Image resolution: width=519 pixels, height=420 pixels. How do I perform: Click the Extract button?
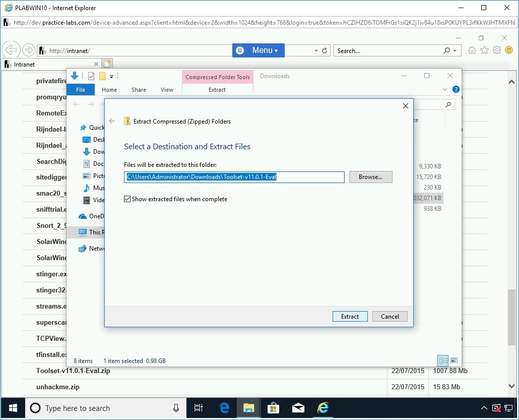[350, 317]
